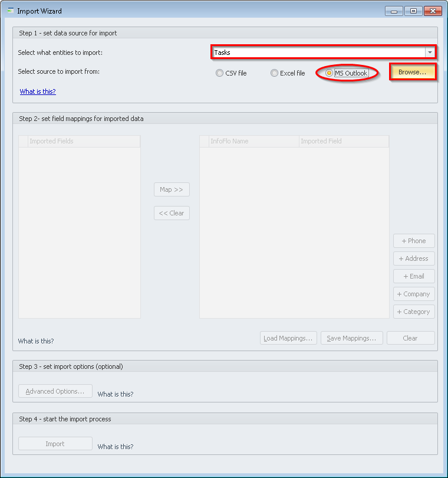Open the entities to import dropdown arrow
448x478 pixels.
[x=430, y=53]
